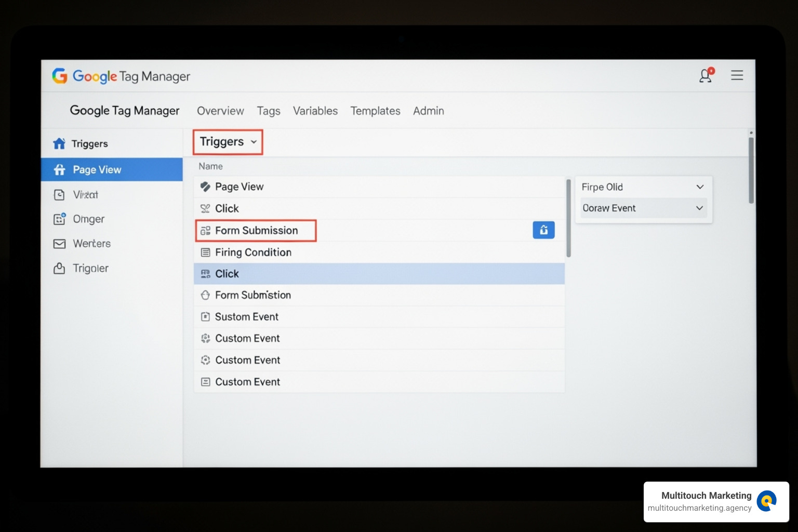
Task: Click the Sustom Event trigger row
Action: (x=247, y=317)
